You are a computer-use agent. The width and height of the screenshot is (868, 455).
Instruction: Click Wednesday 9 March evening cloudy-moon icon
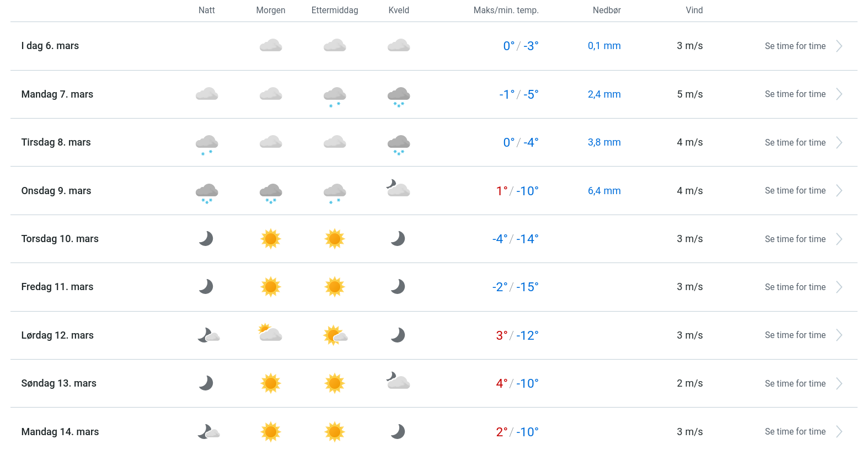(x=398, y=189)
